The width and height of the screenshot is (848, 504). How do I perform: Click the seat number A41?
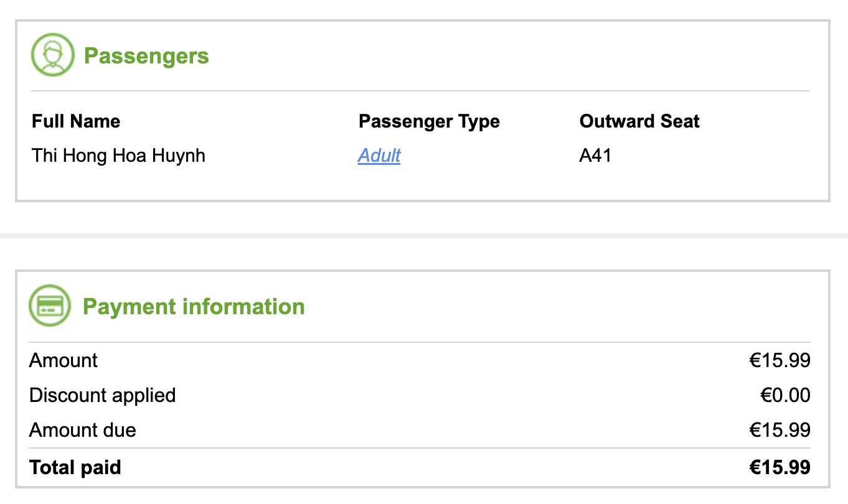point(595,155)
